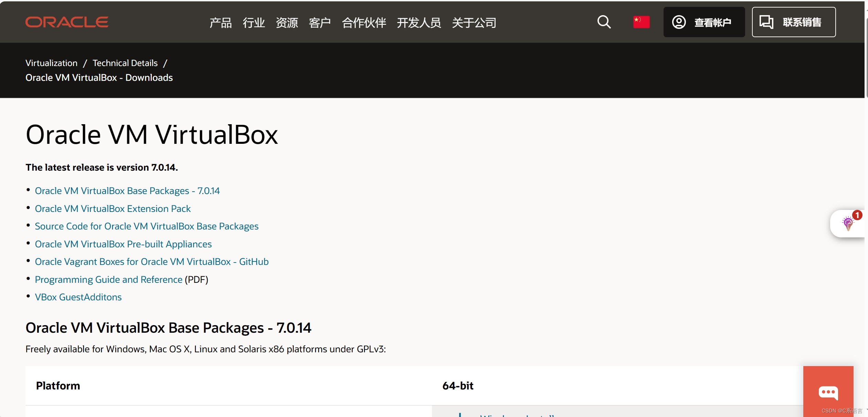Image resolution: width=868 pixels, height=417 pixels.
Task: Go to Technical Details breadcrumb
Action: coord(125,63)
